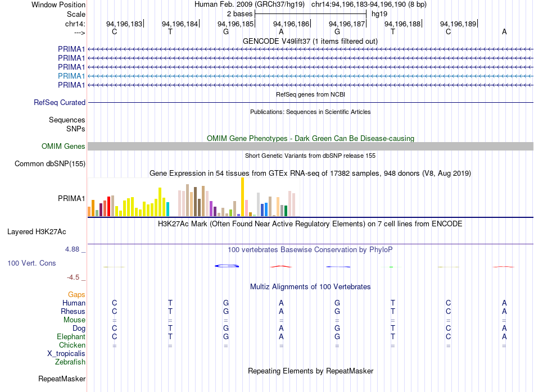Click the OMIM Genes track label

click(x=63, y=147)
